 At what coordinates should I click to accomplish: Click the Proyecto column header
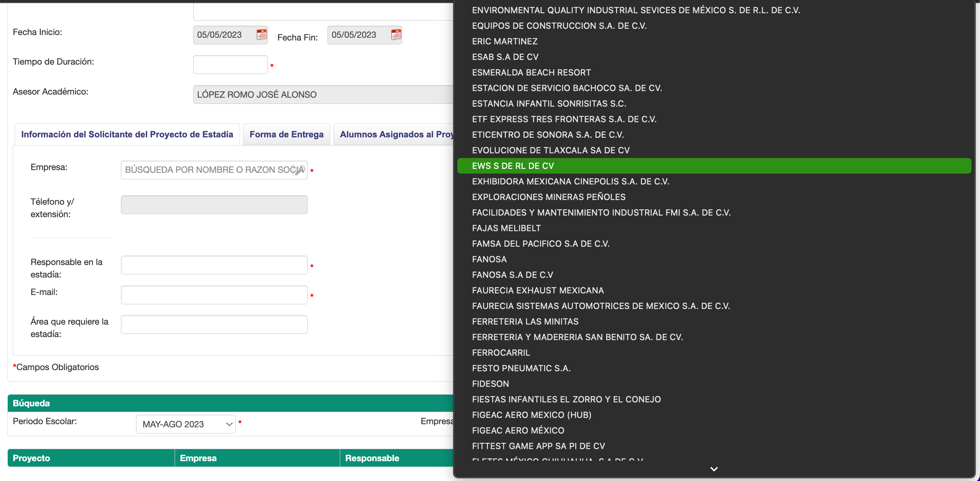pyautogui.click(x=31, y=458)
